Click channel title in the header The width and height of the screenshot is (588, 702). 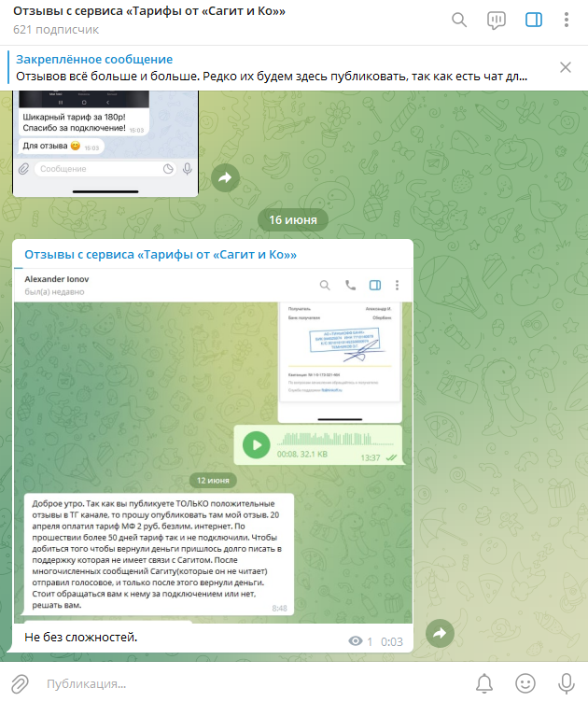(x=149, y=11)
